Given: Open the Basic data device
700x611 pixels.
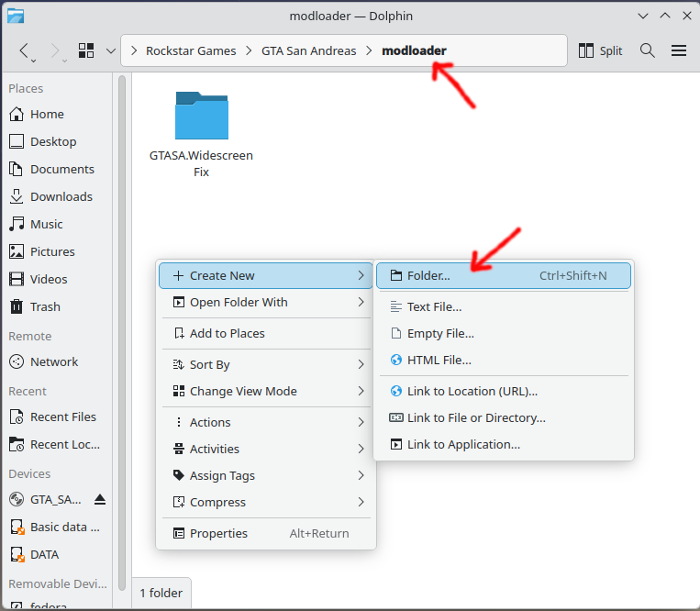Looking at the screenshot, I should (57, 528).
